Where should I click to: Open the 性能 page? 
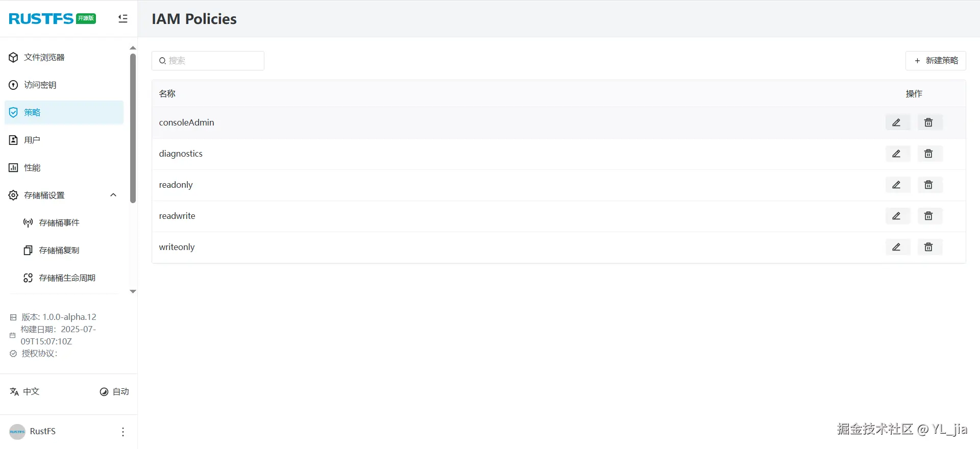tap(32, 167)
